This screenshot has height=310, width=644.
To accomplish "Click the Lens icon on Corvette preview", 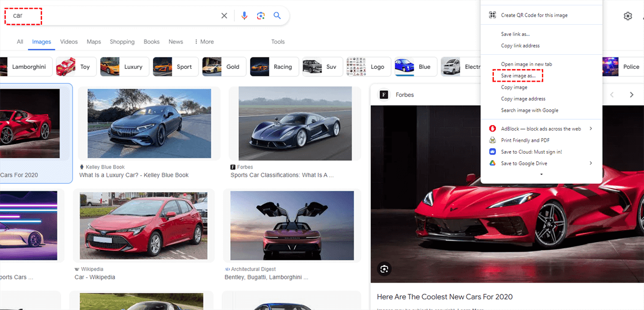I will click(384, 269).
